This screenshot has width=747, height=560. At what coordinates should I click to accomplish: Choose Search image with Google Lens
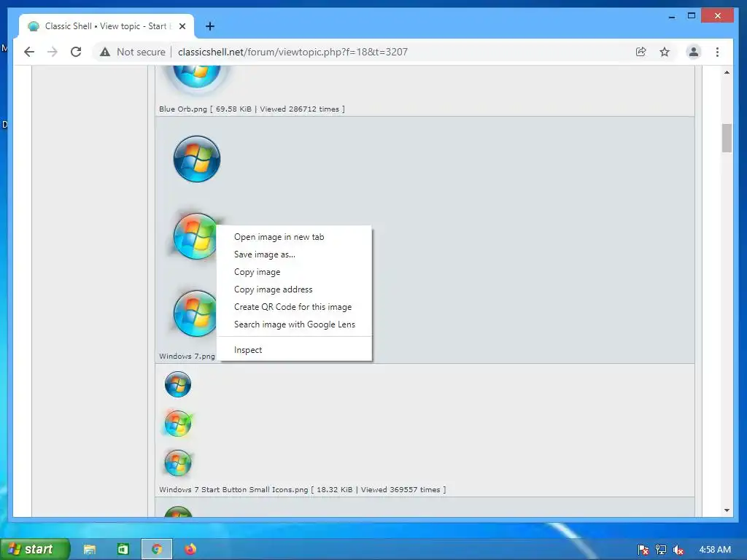point(295,324)
